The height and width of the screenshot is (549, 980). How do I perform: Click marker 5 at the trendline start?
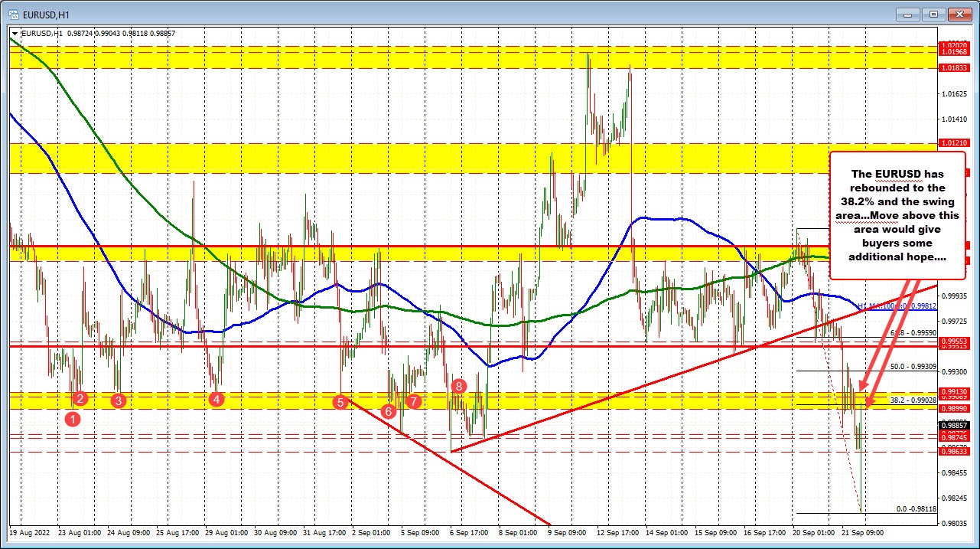tap(340, 401)
